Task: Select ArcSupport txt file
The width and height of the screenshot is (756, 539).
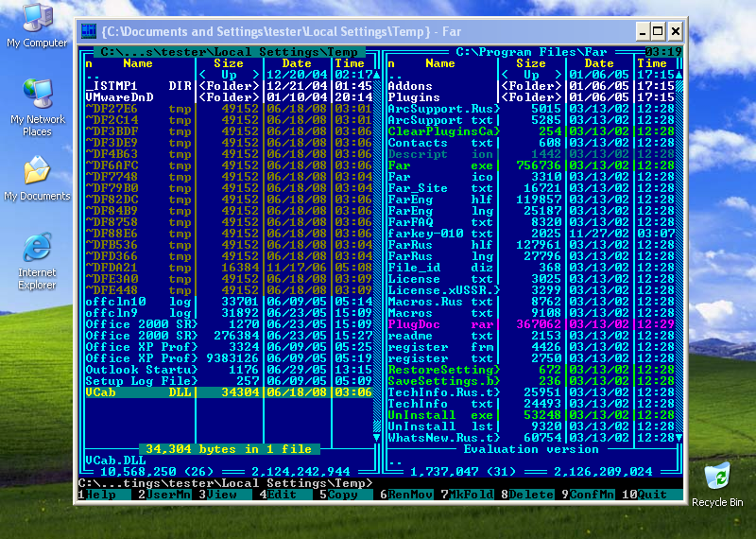Action: (x=531, y=120)
